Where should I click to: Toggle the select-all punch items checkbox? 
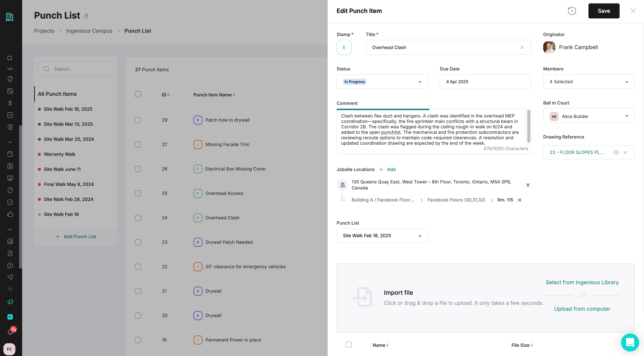[x=138, y=94]
